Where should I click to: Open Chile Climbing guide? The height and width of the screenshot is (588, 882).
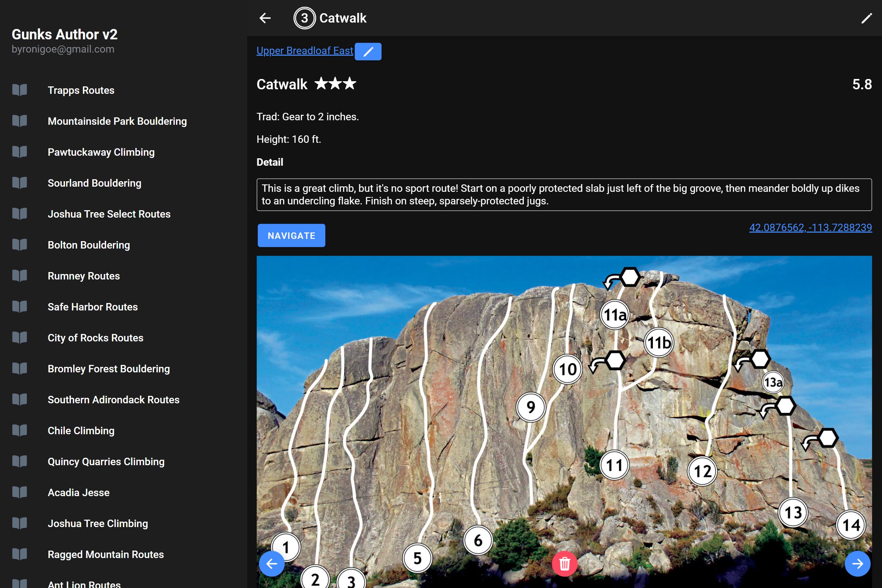coord(81,430)
